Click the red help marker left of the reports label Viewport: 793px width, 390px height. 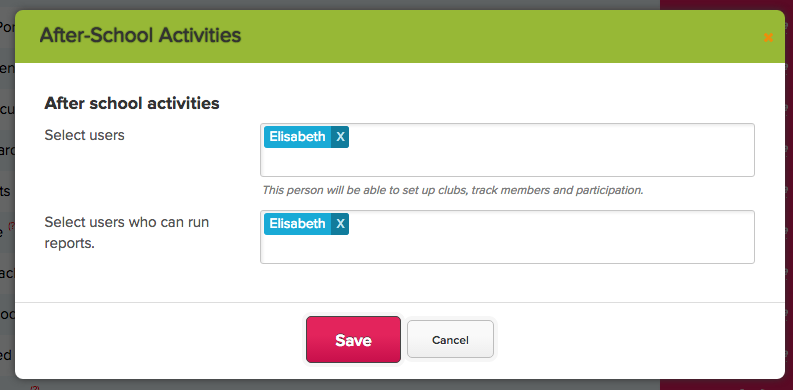click(11, 226)
